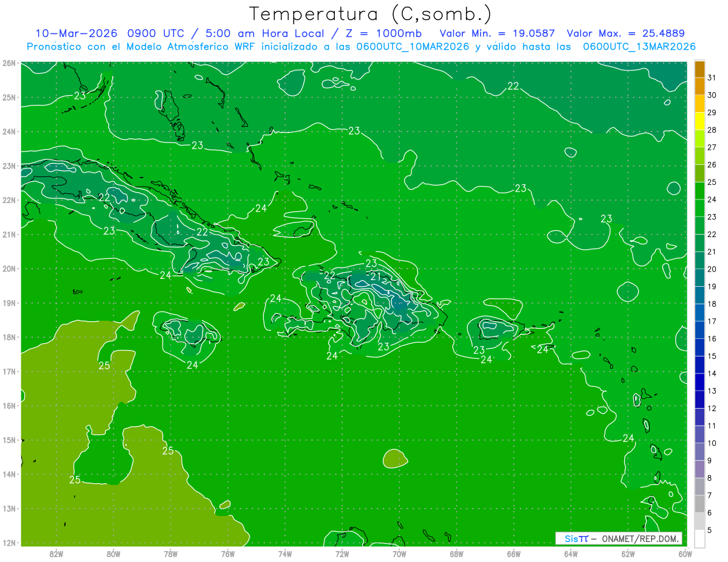
Task: Click the "76W" longitude label
Action: [228, 554]
